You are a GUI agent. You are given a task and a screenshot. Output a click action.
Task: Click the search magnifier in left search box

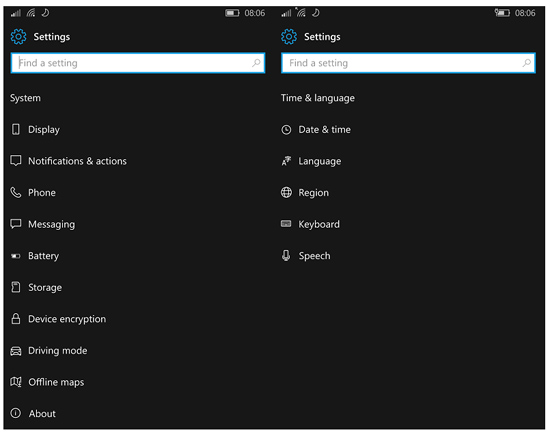256,63
